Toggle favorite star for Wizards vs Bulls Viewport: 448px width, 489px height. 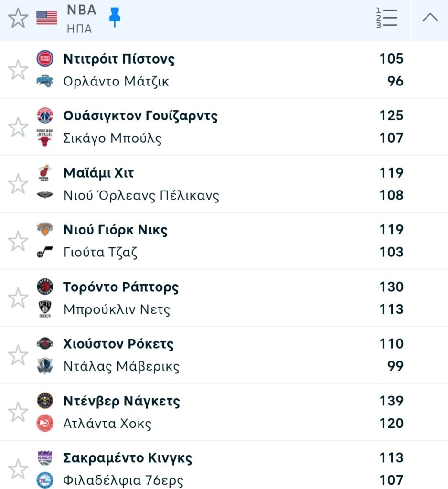click(x=18, y=127)
